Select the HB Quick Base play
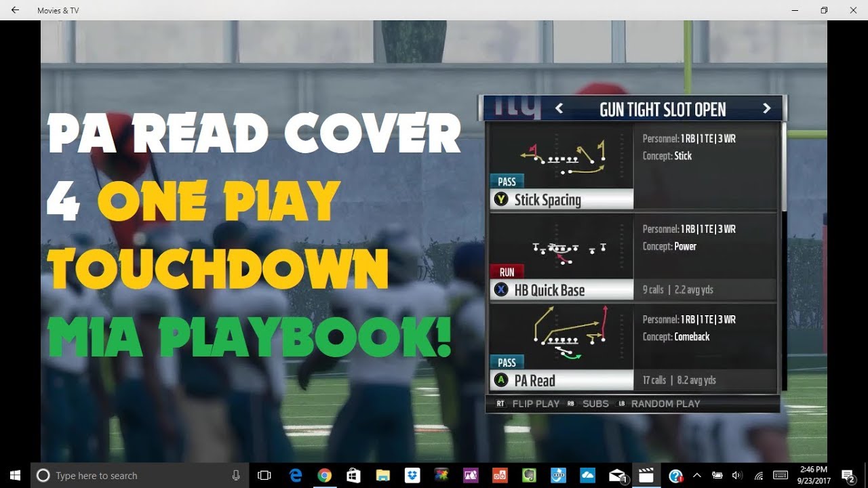The height and width of the screenshot is (488, 868). [561, 290]
